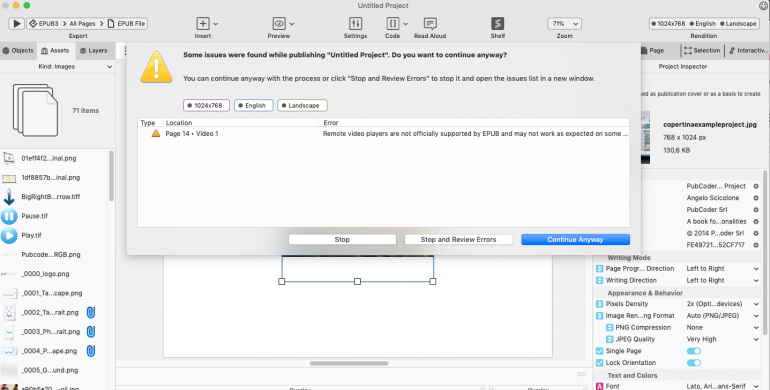
Task: Open the Preview dropdown arrow
Action: (292, 24)
